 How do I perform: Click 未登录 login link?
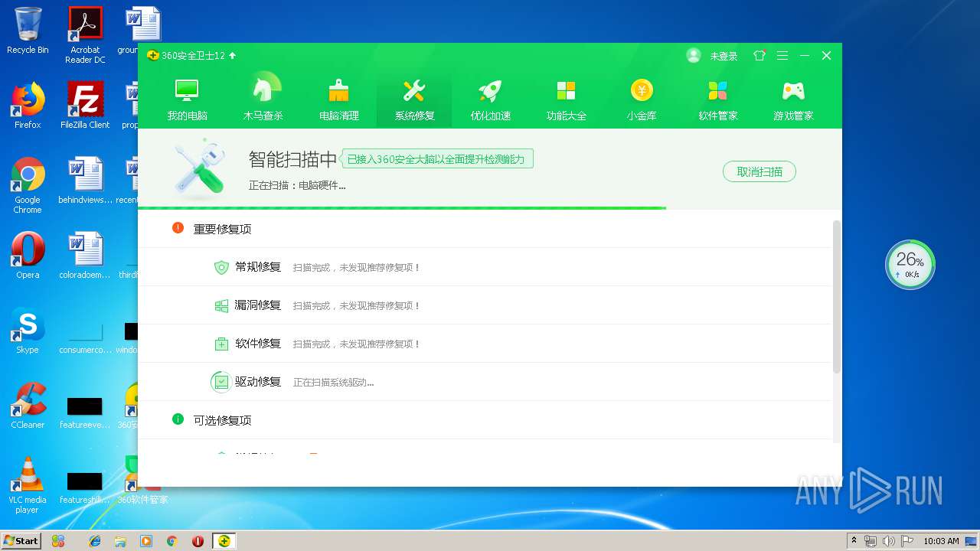coord(724,56)
